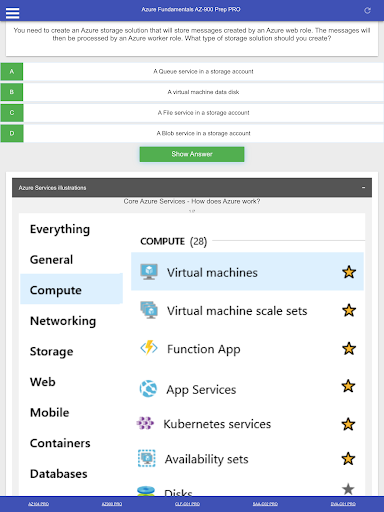Viewport: 384px width, 512px height.
Task: Click the App Services globe icon
Action: click(148, 389)
